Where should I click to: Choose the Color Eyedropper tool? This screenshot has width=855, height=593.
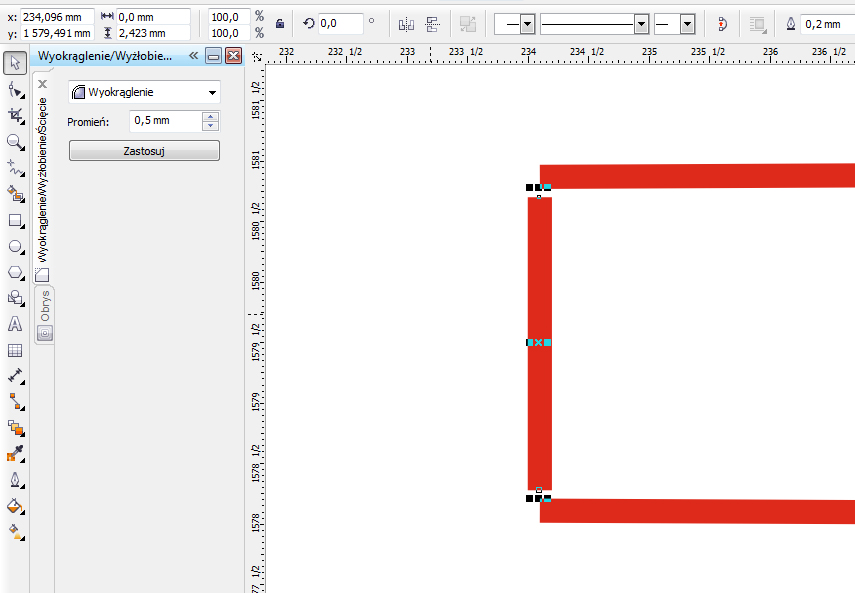pyautogui.click(x=15, y=454)
